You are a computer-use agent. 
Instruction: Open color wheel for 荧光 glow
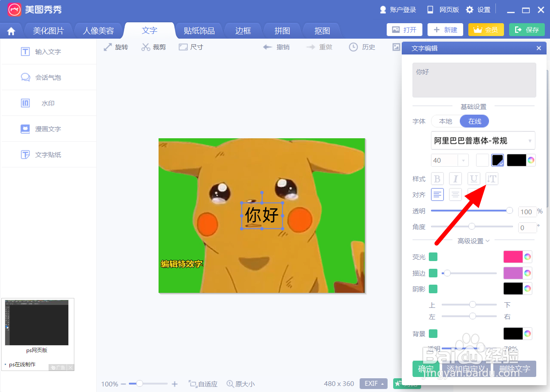[x=528, y=257]
